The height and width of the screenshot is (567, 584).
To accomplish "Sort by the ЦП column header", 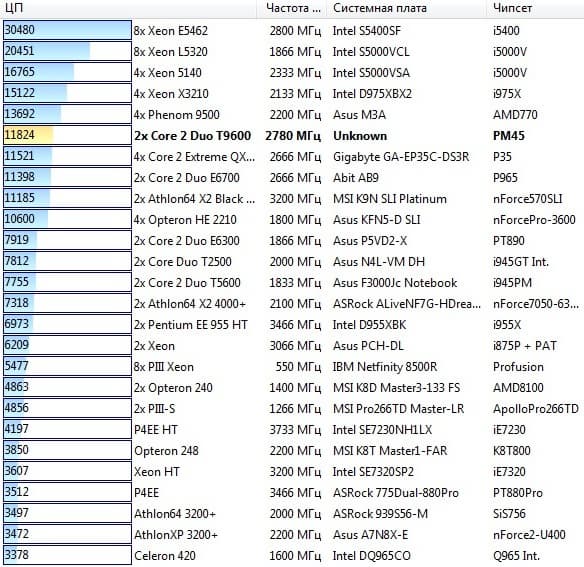I will click(128, 8).
